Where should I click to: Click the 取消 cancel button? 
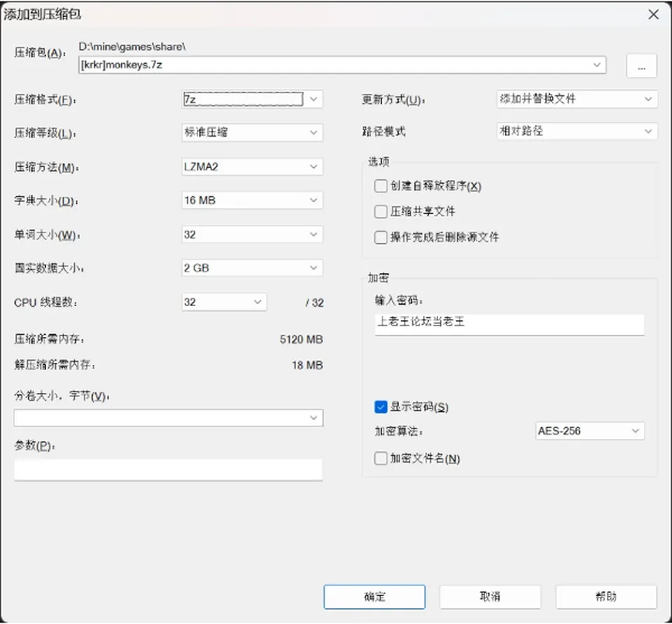(490, 597)
